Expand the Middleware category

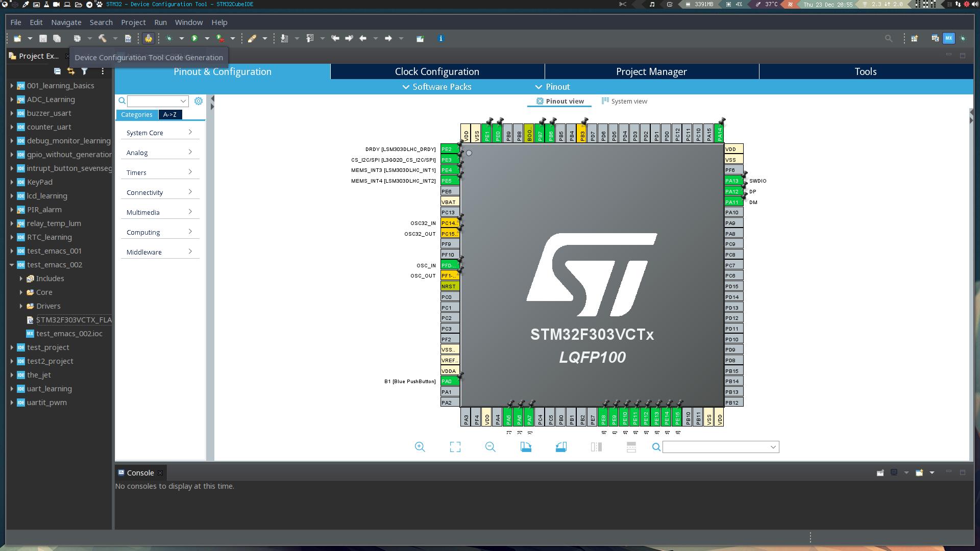pos(160,252)
